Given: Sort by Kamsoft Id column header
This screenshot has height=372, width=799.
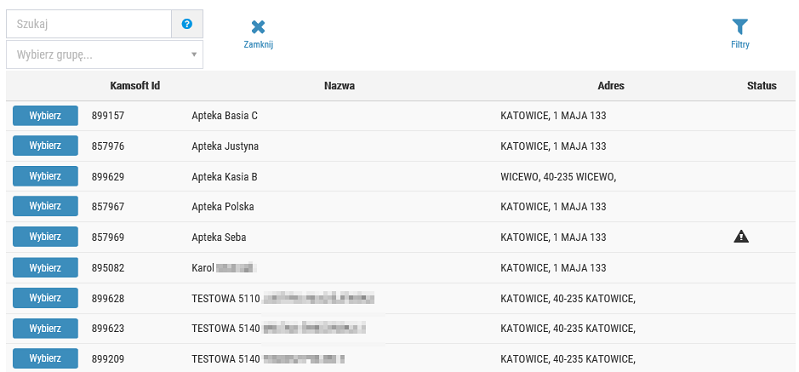Looking at the screenshot, I should [135, 86].
